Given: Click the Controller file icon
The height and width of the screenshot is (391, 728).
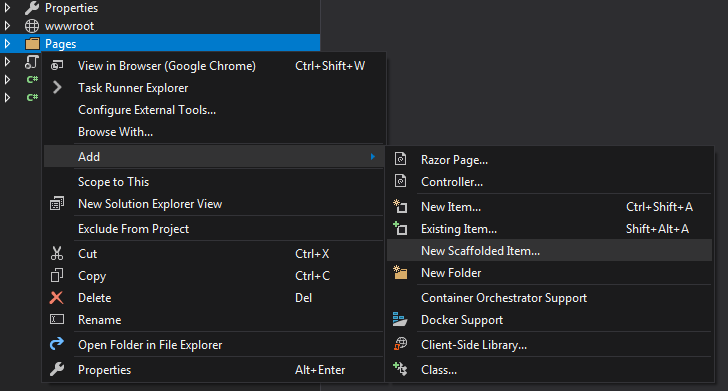Looking at the screenshot, I should click(x=400, y=181).
